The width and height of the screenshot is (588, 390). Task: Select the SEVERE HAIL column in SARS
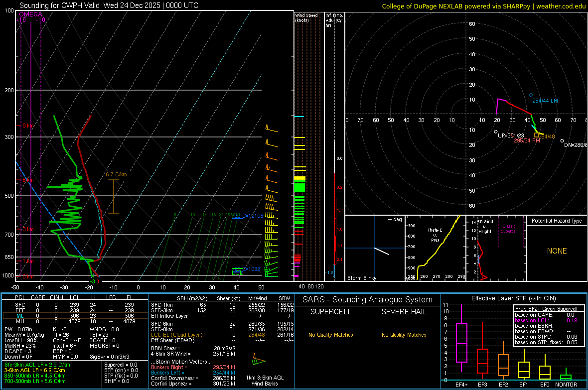pyautogui.click(x=404, y=312)
